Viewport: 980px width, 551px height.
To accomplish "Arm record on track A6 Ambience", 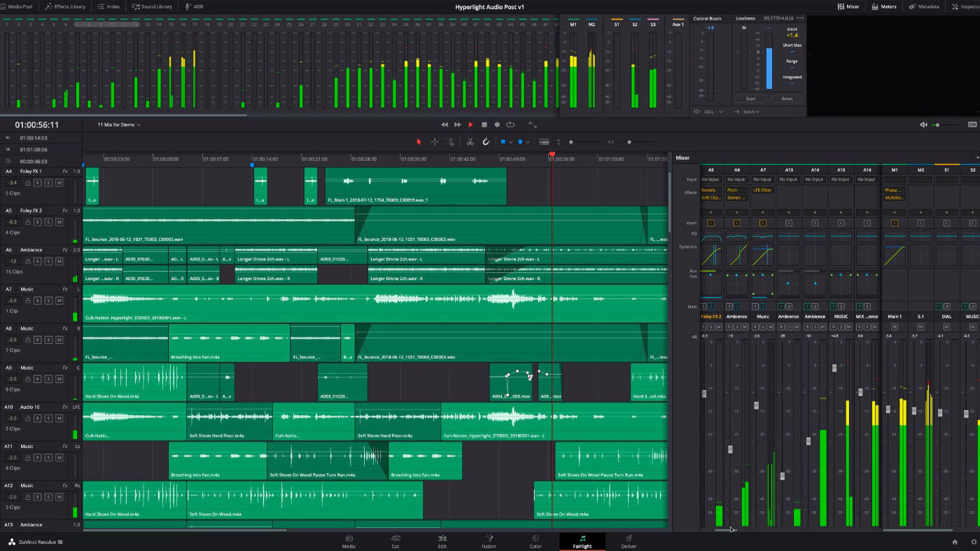I will [38, 261].
